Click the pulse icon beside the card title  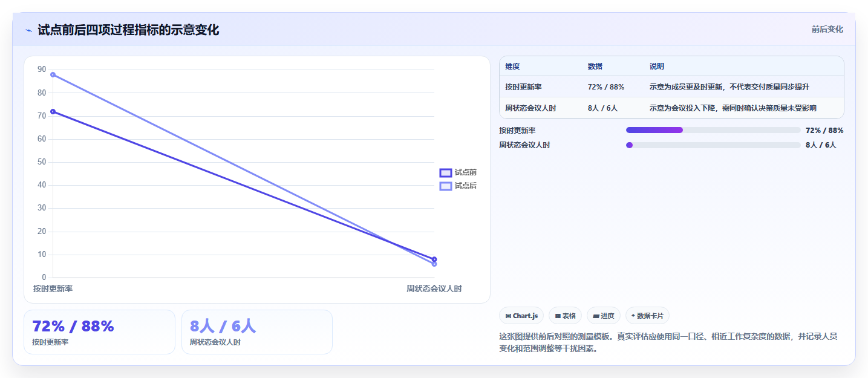(x=28, y=30)
